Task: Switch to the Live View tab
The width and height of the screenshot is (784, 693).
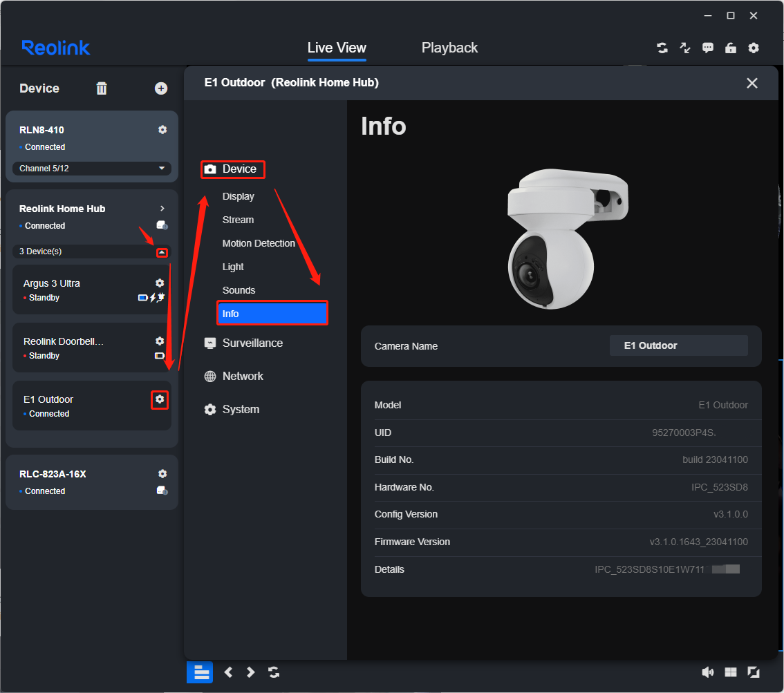Action: (x=337, y=48)
